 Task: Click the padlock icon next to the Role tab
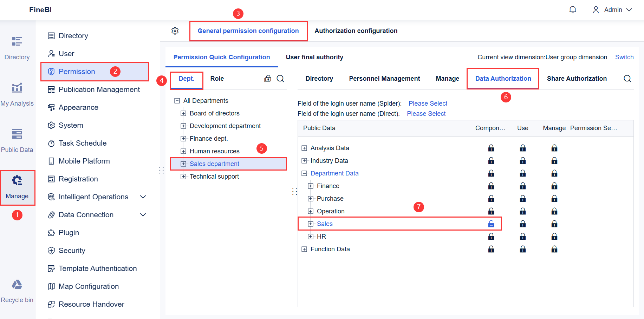pos(268,79)
